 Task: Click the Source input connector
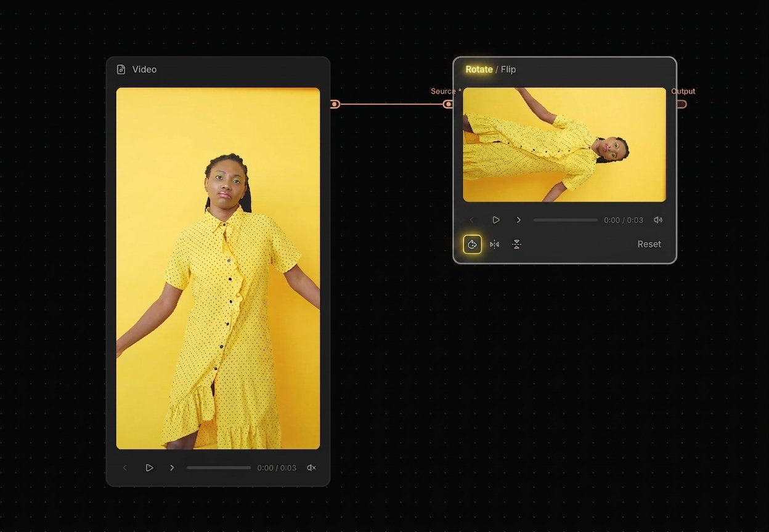pos(448,104)
